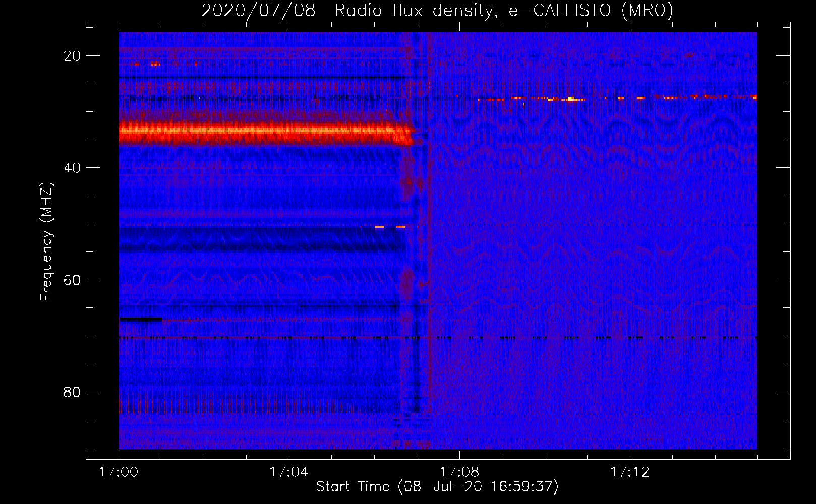Click the 17:08 time tick label
816x504 pixels.
click(459, 472)
